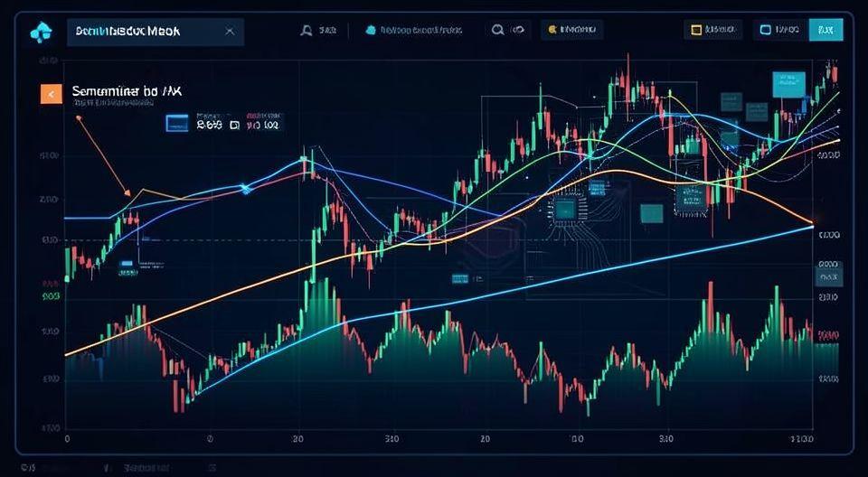Viewport: 868px width, 477px height.
Task: Click the blue rectangle icon beside the price values
Action: [x=177, y=124]
